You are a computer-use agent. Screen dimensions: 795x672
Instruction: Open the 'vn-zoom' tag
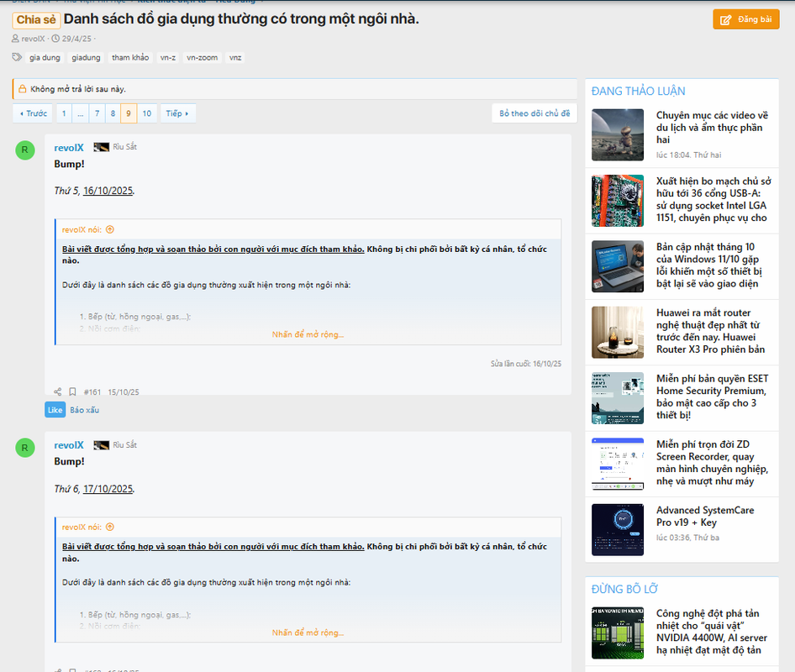(x=202, y=58)
